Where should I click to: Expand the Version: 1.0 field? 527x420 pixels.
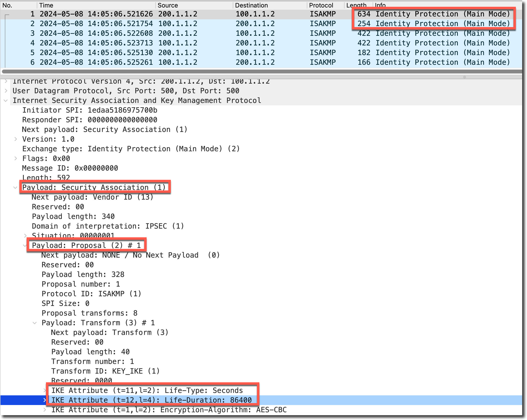coord(16,139)
